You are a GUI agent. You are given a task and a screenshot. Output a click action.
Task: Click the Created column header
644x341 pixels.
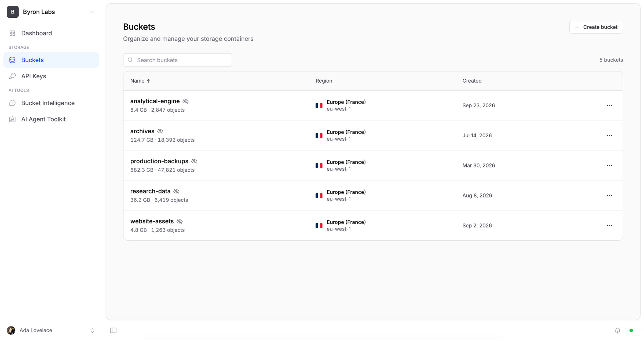click(472, 81)
